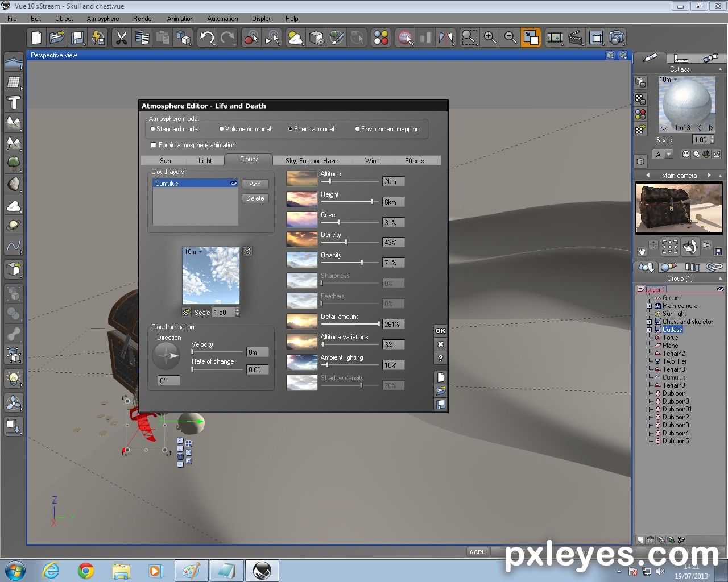Click the Main camera next arrow
The width and height of the screenshot is (728, 582).
click(709, 176)
